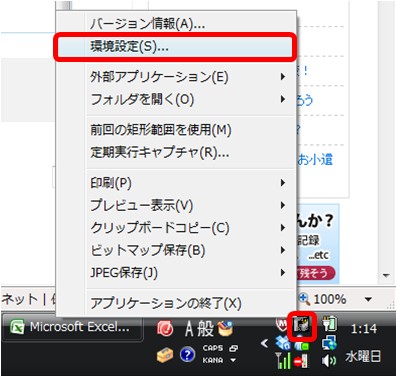Click the taskbar clock 1:14
This screenshot has width=397, height=377.
[364, 329]
